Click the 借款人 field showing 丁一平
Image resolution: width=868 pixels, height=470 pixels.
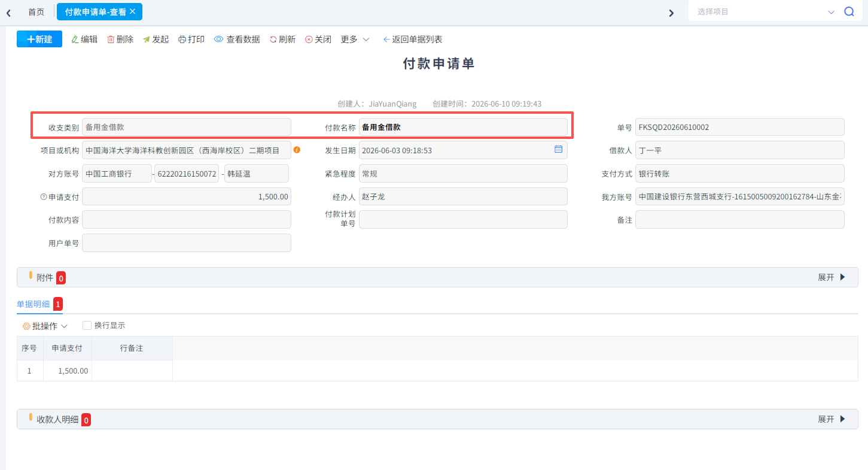(740, 150)
